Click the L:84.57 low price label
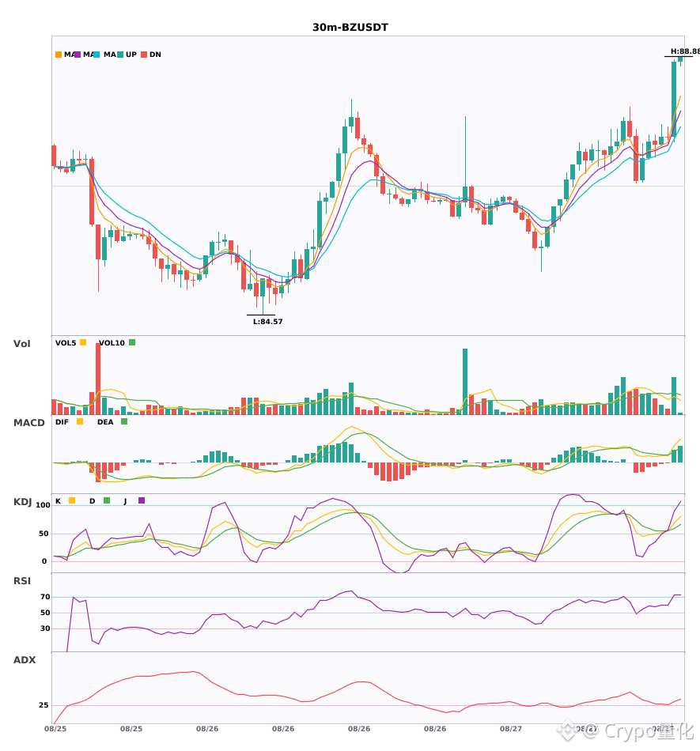Image resolution: width=700 pixels, height=751 pixels. [x=268, y=322]
